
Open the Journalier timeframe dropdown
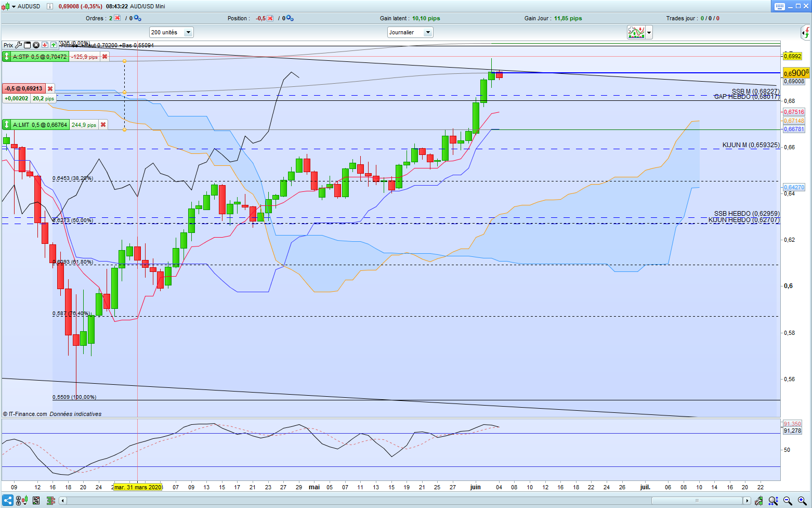(x=410, y=32)
